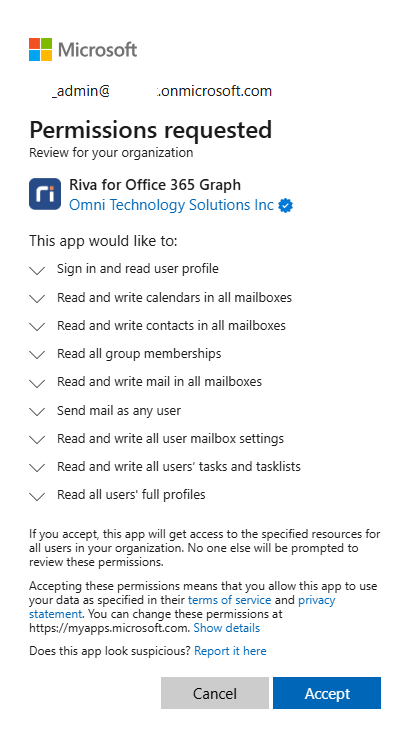Viewport: 417px width, 739px height.
Task: Open the privacy statement link
Action: pyautogui.click(x=317, y=600)
